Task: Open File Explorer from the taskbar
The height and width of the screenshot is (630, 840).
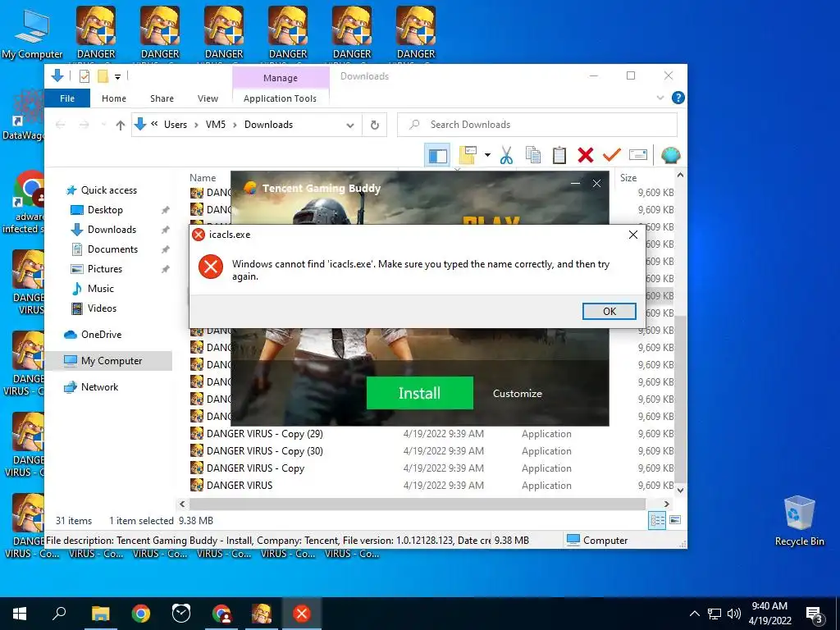Action: [100, 614]
